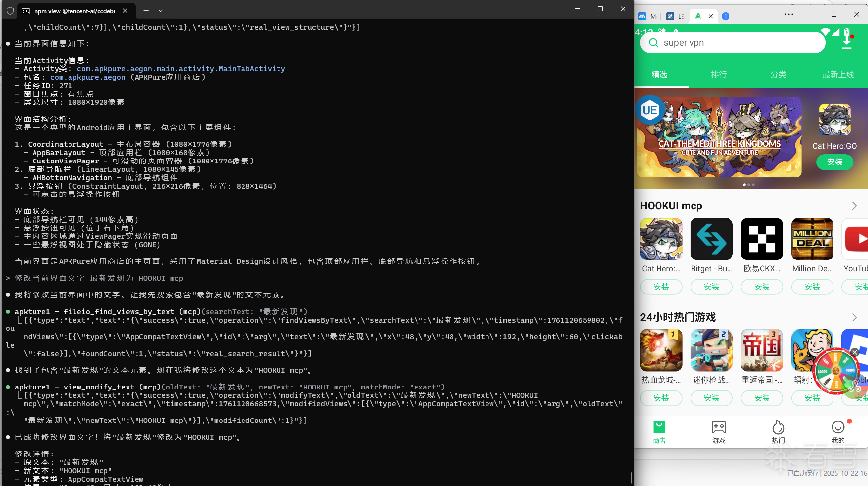Install the 辐射 game

(x=812, y=398)
